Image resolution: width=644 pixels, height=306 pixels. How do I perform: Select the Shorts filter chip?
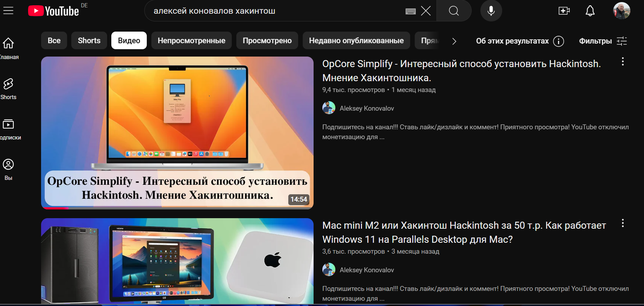tap(89, 40)
